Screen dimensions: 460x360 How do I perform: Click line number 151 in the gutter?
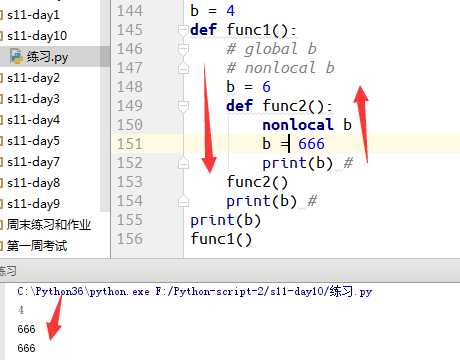point(130,144)
